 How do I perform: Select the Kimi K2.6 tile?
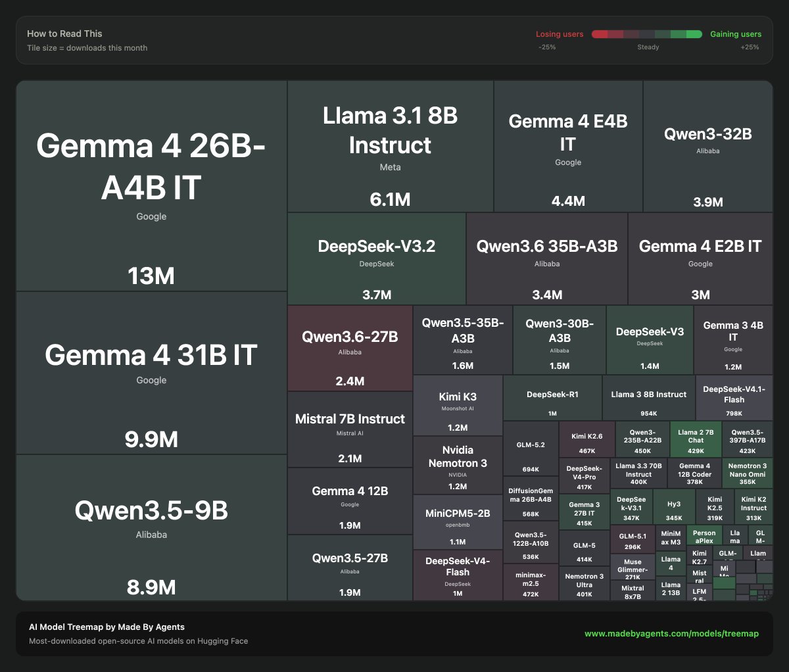click(x=586, y=439)
